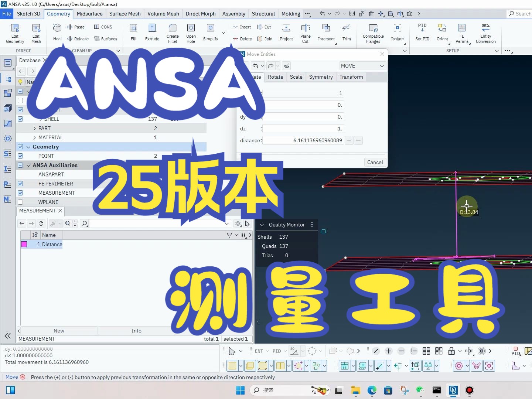Image resolution: width=532 pixels, height=399 pixels.
Task: Click the Isolate tool
Action: (398, 33)
